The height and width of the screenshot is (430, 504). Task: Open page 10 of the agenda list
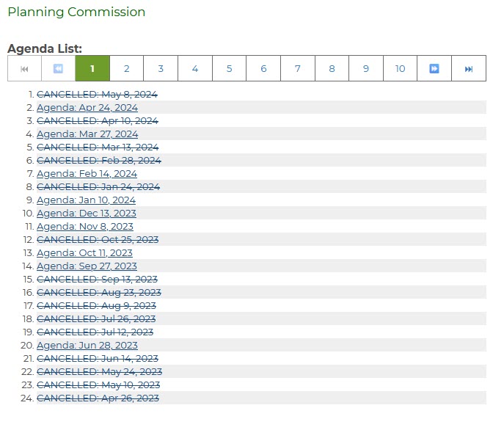400,68
